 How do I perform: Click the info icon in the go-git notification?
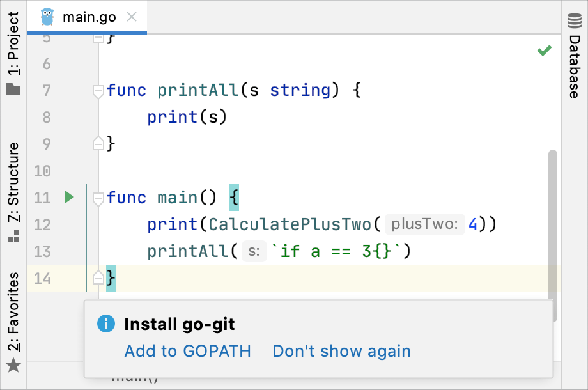[x=105, y=324]
